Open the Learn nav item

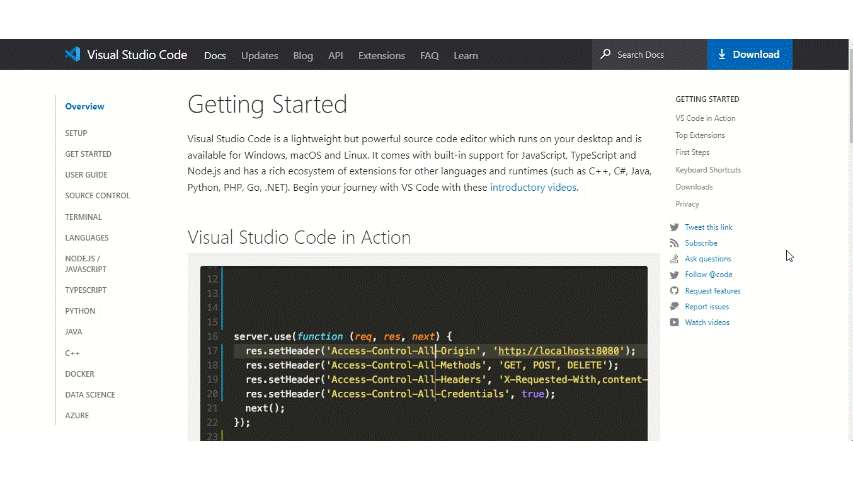pyautogui.click(x=466, y=56)
